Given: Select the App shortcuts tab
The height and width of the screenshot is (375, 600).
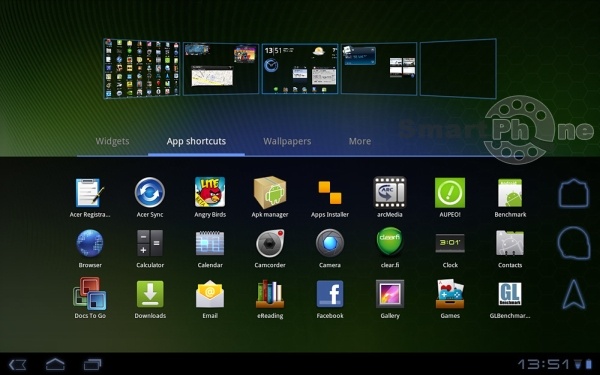Looking at the screenshot, I should [196, 141].
